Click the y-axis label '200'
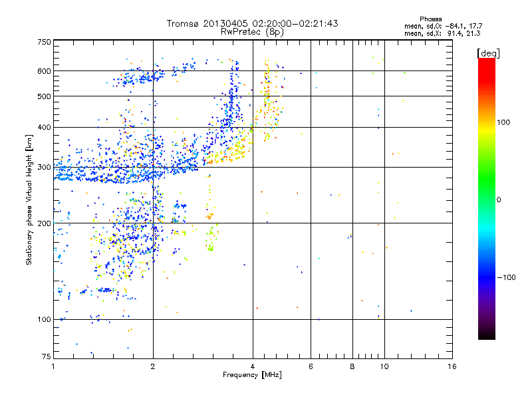The image size is (532, 399). 44,223
